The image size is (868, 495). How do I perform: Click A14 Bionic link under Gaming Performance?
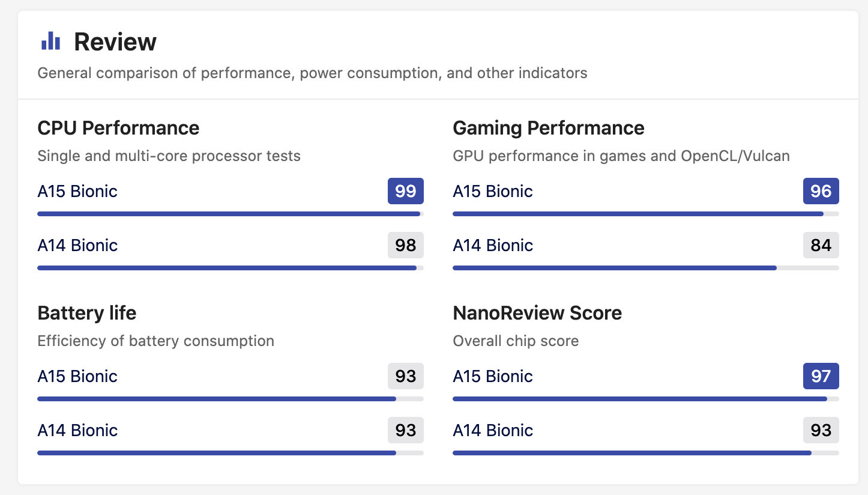(x=493, y=245)
